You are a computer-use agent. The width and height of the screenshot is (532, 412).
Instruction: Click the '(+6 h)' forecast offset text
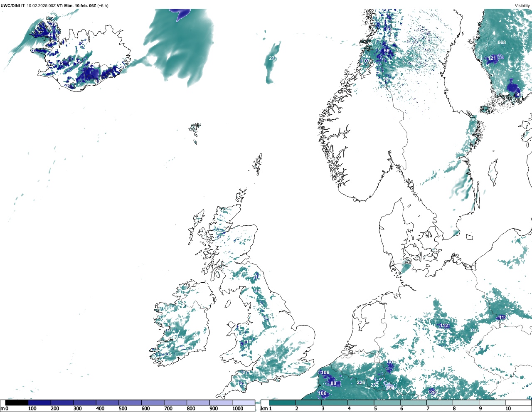tap(103, 5)
